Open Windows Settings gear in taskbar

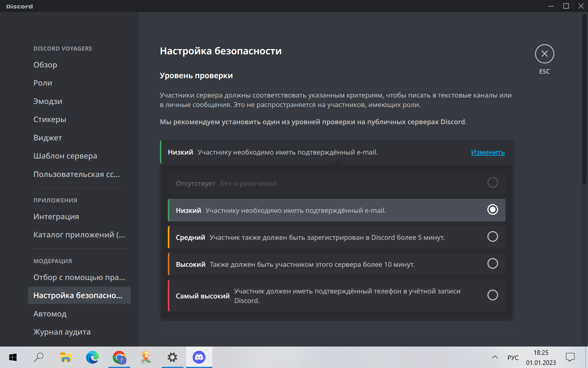coord(172,357)
